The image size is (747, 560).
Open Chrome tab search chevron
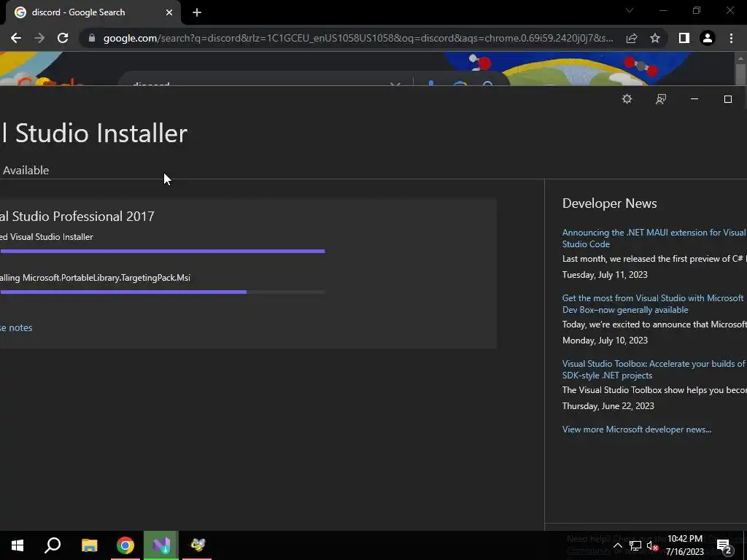coord(630,10)
